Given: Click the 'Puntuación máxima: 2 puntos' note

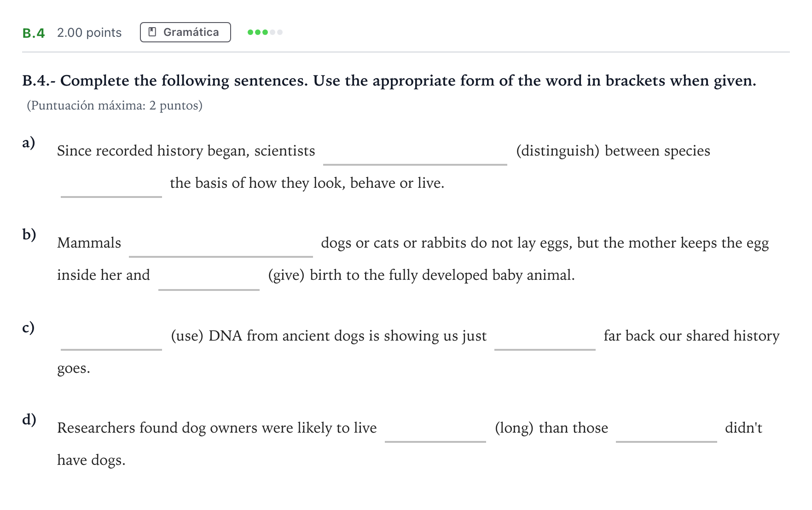Looking at the screenshot, I should pyautogui.click(x=115, y=105).
